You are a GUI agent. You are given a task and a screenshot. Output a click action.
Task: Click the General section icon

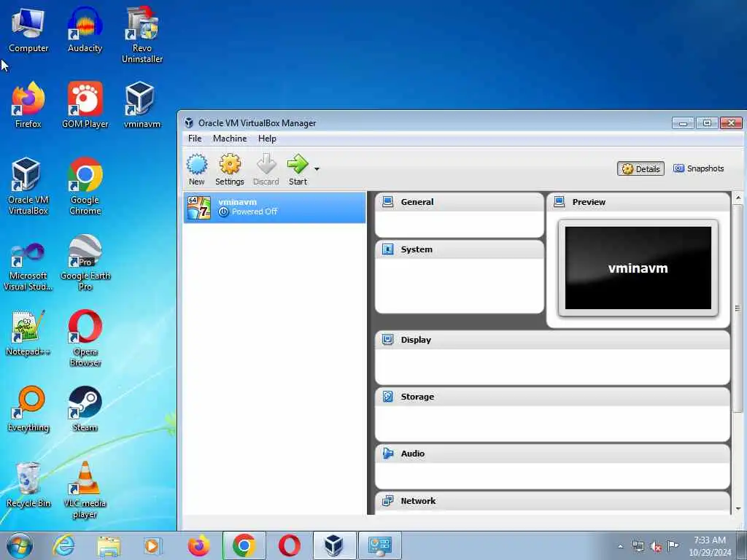point(388,202)
